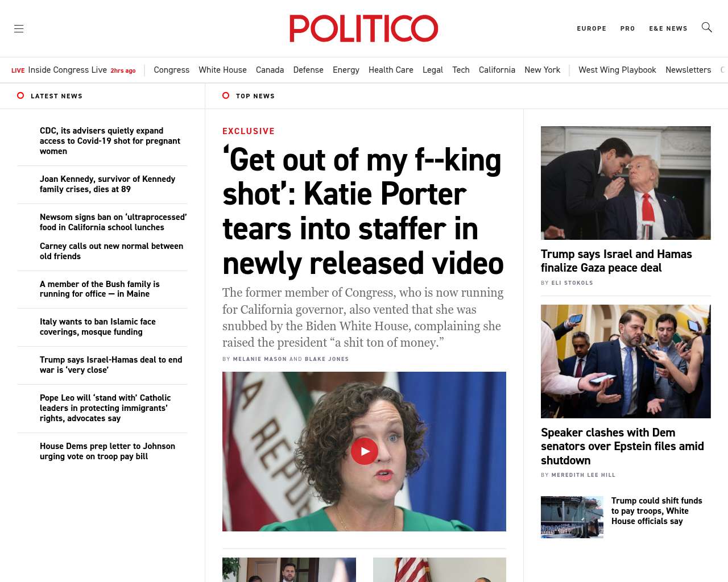Open the search magnifier
The height and width of the screenshot is (582, 728).
point(707,27)
